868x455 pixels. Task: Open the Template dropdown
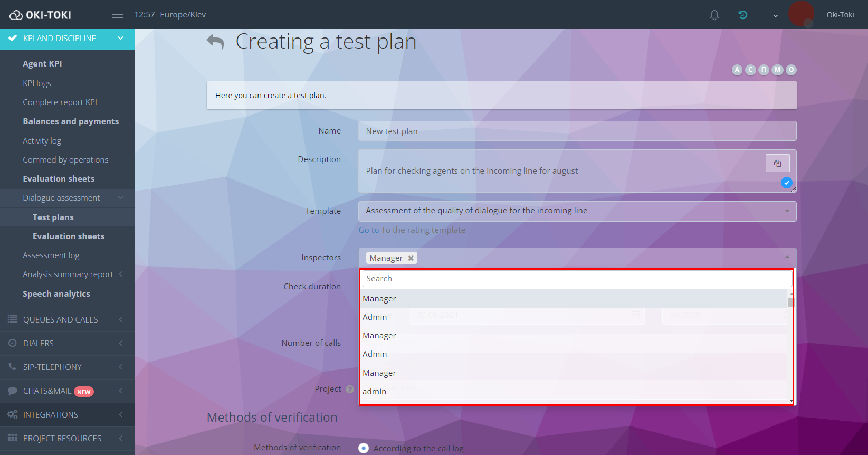point(577,211)
